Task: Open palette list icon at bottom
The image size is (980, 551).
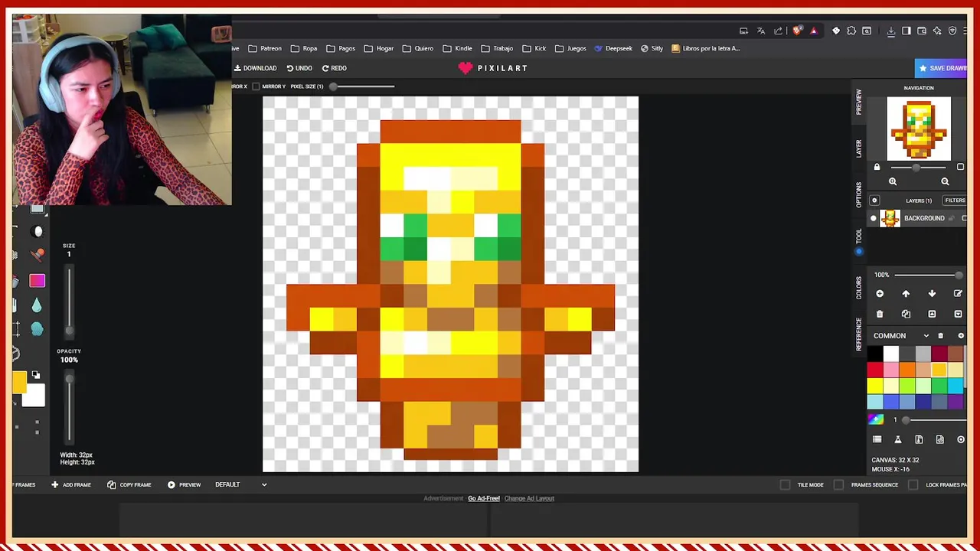Action: (x=877, y=439)
